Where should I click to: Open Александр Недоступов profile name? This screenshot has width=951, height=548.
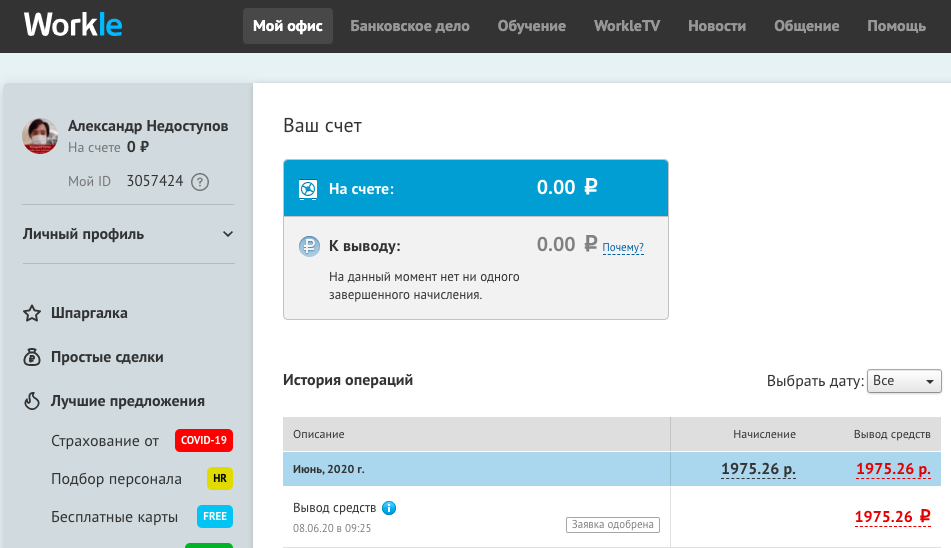(x=148, y=126)
